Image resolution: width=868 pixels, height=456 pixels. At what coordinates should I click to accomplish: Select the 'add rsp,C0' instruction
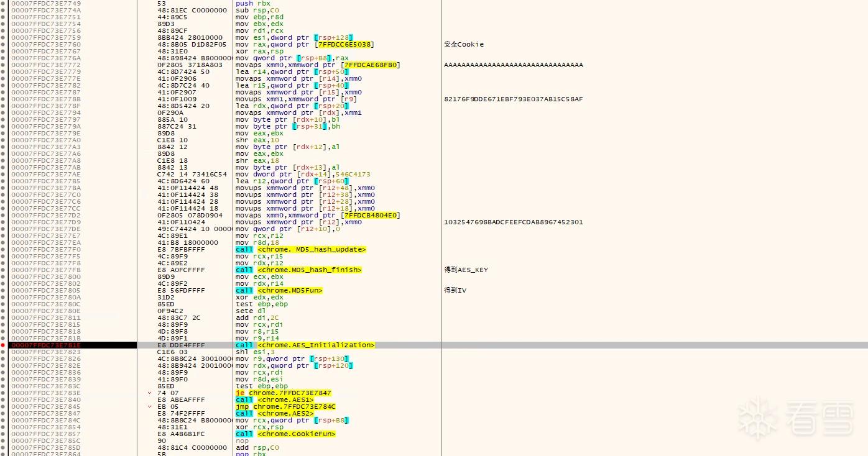258,447
